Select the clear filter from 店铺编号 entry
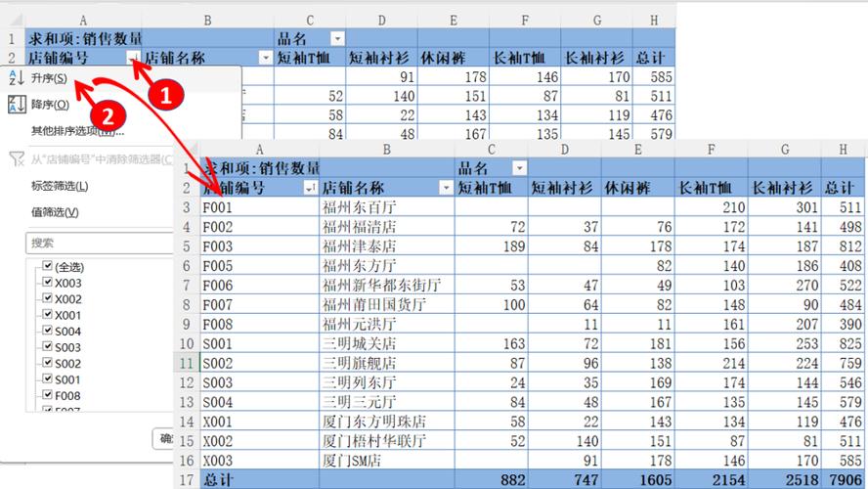The width and height of the screenshot is (868, 489). (x=102, y=160)
